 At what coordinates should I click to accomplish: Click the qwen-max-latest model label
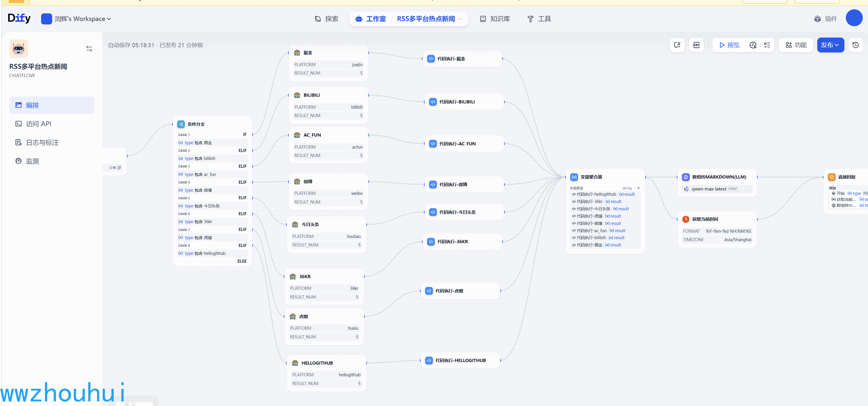(709, 189)
